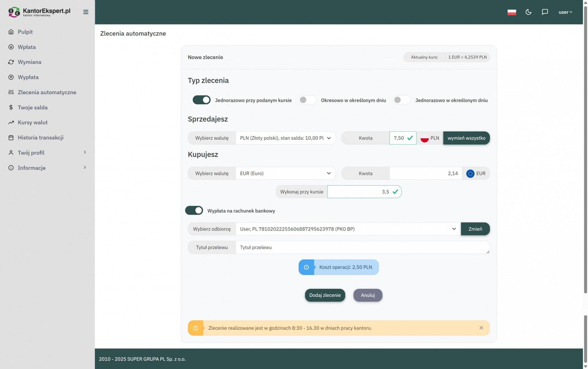Click the Dodaj zlecenie button
588x369 pixels.
325,295
